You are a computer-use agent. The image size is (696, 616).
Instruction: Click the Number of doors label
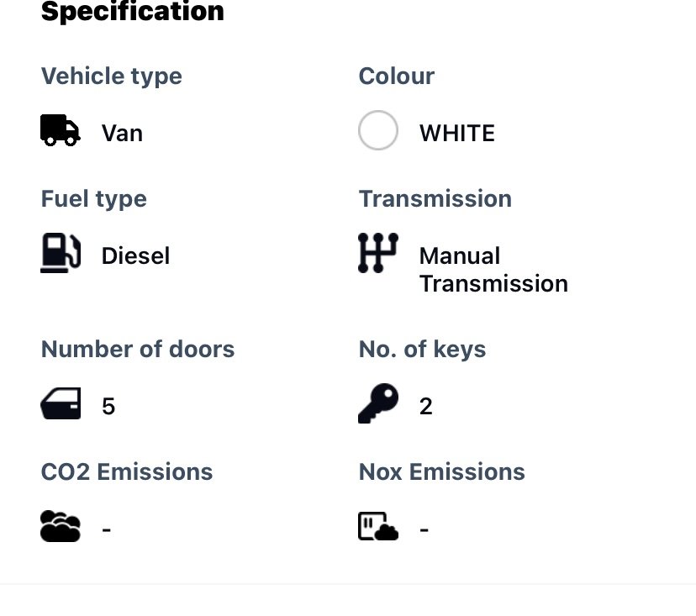[138, 350]
